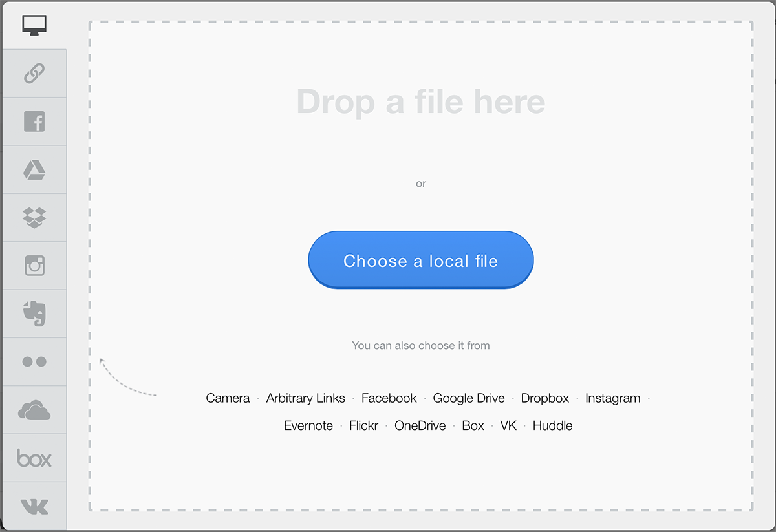Select the OneDrive text link
This screenshot has width=776, height=532.
click(x=420, y=425)
